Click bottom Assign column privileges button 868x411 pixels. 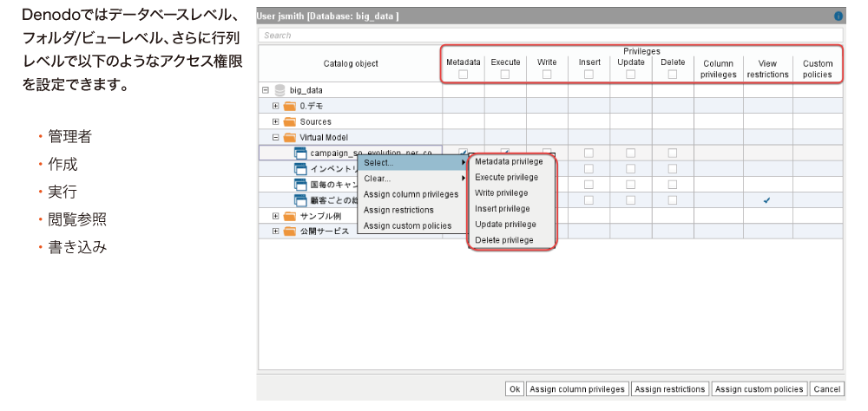click(577, 389)
